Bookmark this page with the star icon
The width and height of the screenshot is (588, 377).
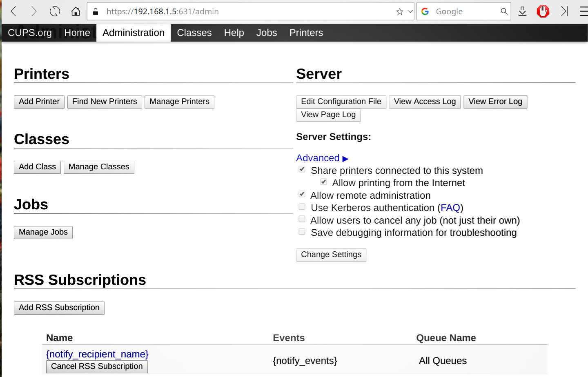(x=400, y=11)
